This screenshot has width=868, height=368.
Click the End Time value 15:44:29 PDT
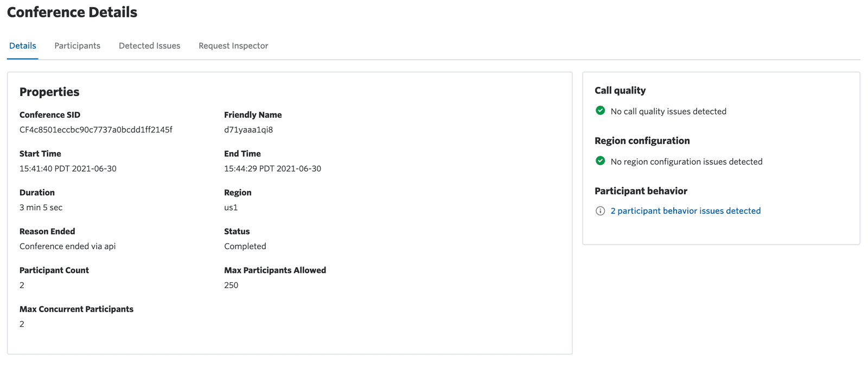(x=272, y=169)
